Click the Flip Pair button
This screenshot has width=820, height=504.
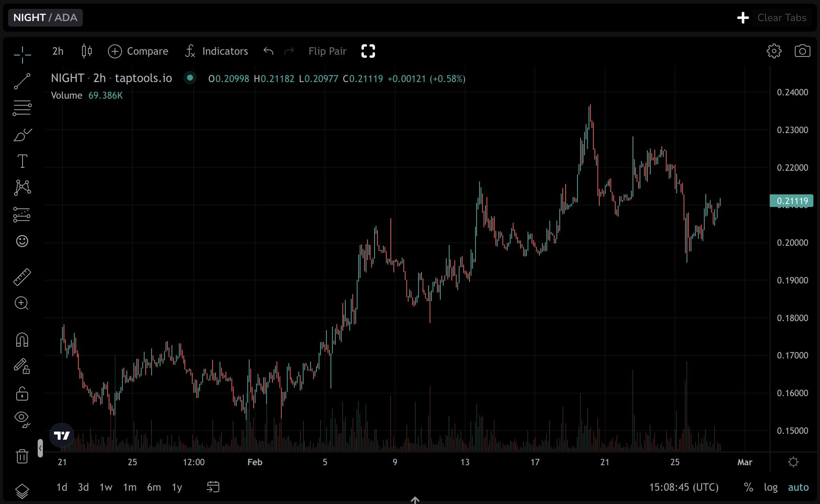click(327, 51)
